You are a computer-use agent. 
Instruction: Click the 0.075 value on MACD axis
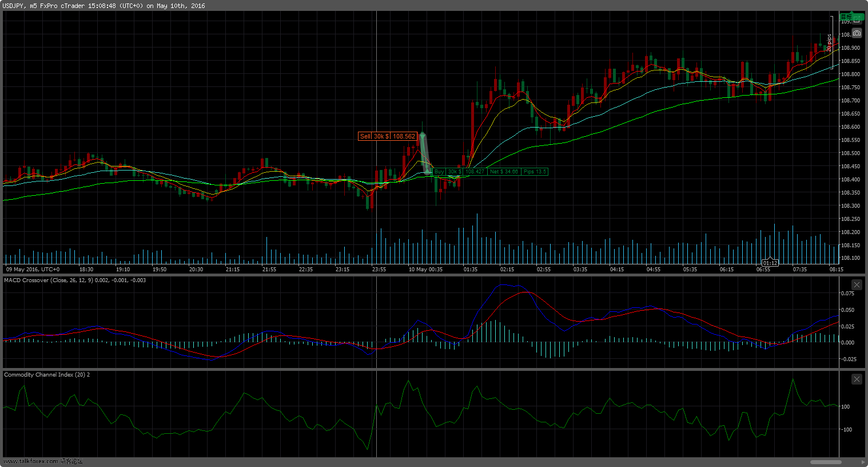coord(847,294)
